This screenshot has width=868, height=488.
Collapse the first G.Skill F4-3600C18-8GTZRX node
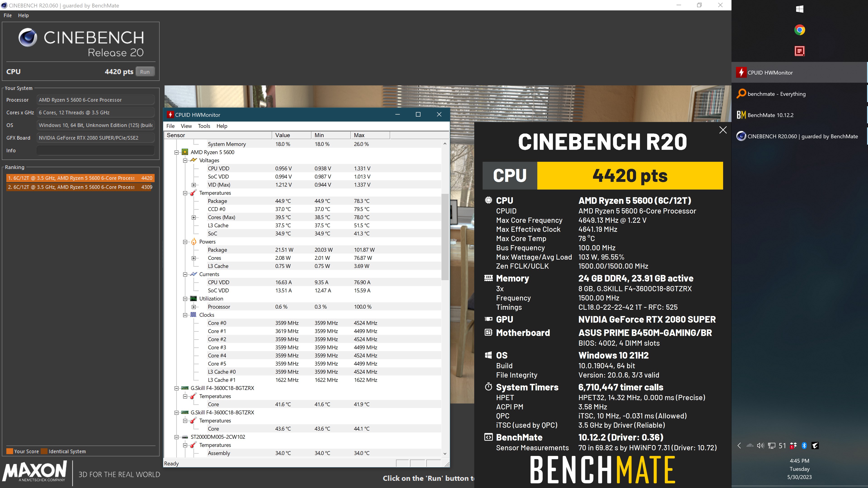(x=176, y=388)
